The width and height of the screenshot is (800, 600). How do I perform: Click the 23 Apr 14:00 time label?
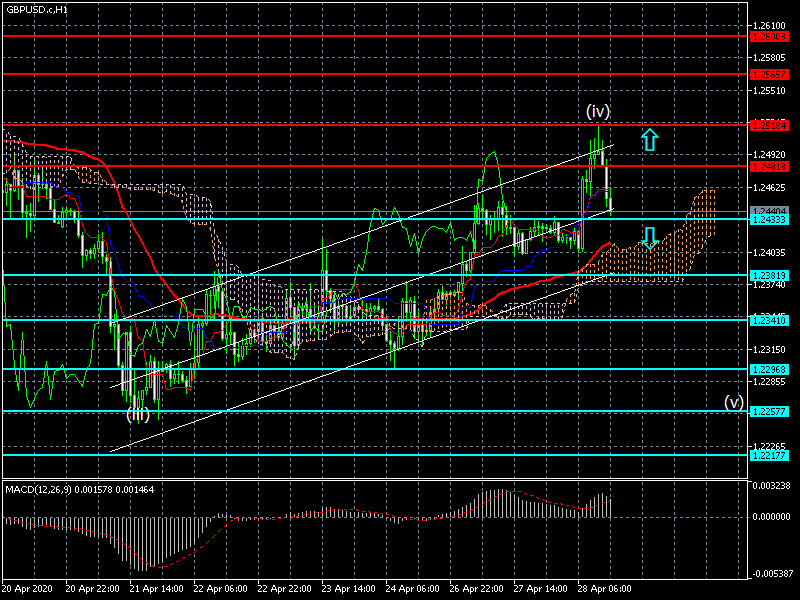349,589
